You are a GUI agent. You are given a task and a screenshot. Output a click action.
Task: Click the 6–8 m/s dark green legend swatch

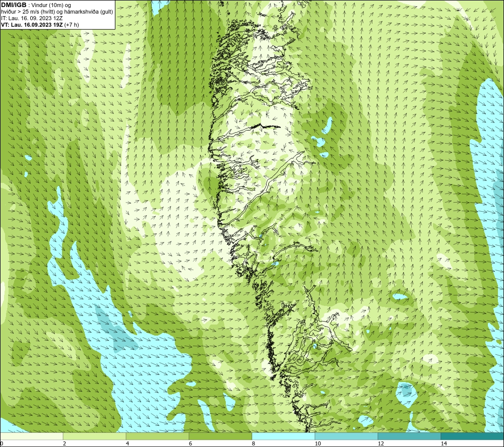221,436
